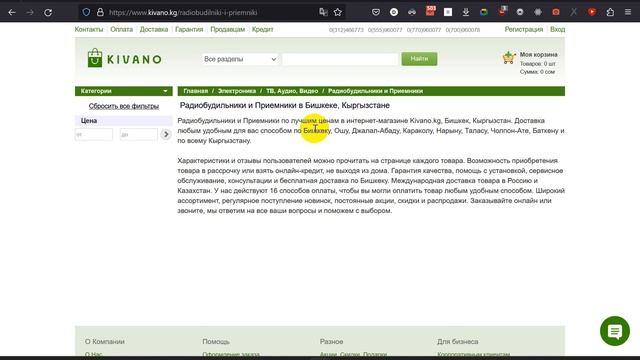The height and width of the screenshot is (360, 640).
Task: Click the site padlock security icon
Action: pos(100,12)
